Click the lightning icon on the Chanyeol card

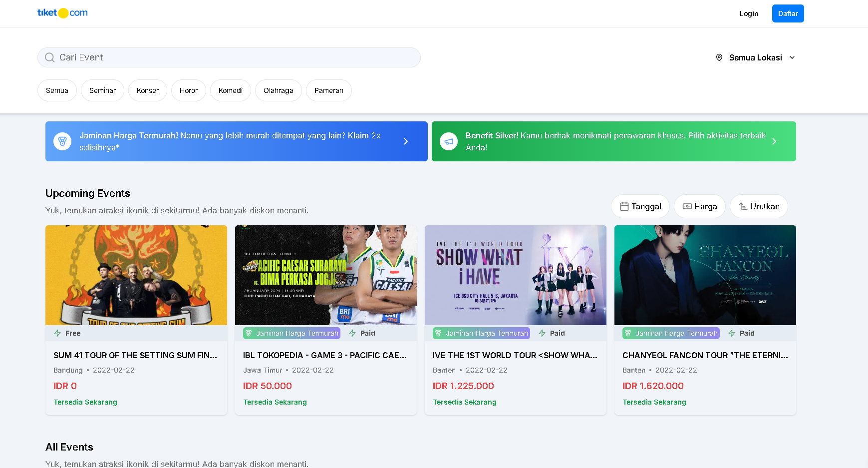click(732, 333)
